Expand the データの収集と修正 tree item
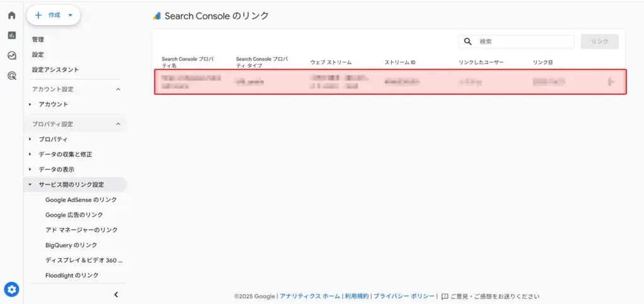This screenshot has width=644, height=304. coord(30,155)
